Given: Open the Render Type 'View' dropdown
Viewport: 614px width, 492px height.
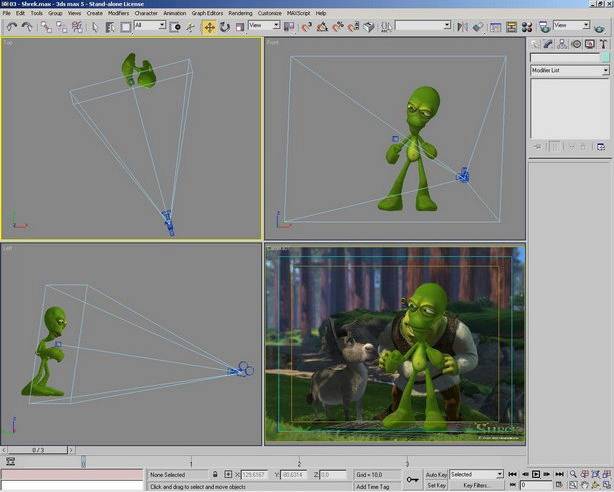Looking at the screenshot, I should (x=572, y=25).
